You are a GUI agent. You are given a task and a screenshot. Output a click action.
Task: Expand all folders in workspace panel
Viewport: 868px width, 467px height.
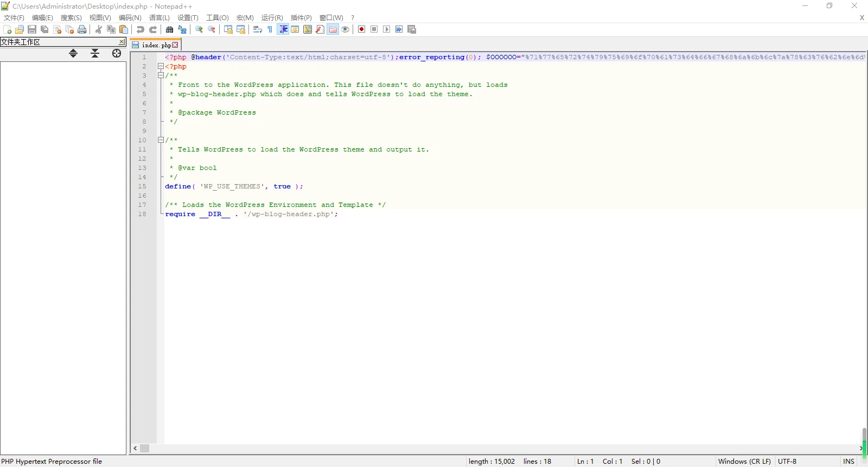point(73,53)
